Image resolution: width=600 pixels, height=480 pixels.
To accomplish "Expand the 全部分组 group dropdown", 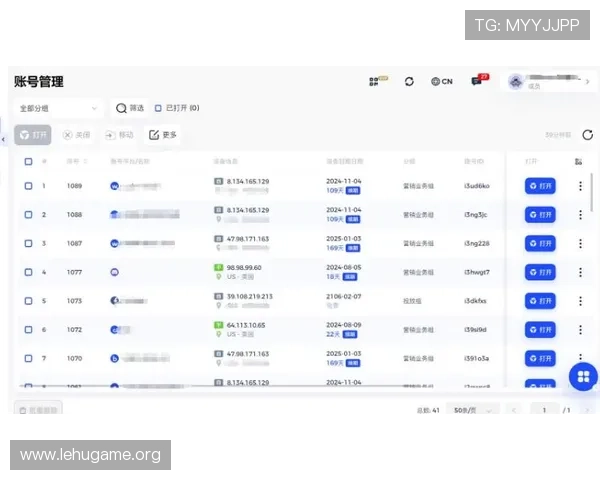I will [x=58, y=108].
